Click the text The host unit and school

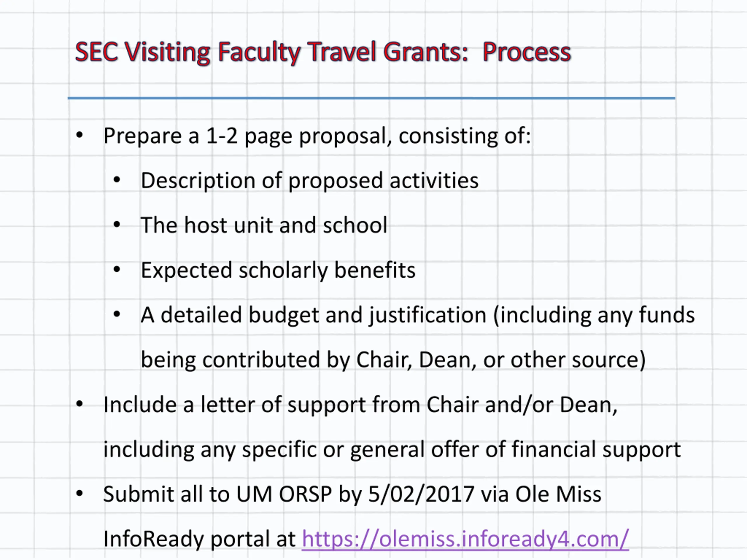[264, 225]
